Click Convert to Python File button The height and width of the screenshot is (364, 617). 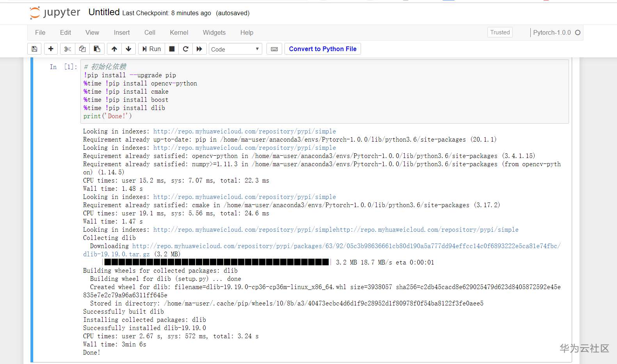(323, 49)
